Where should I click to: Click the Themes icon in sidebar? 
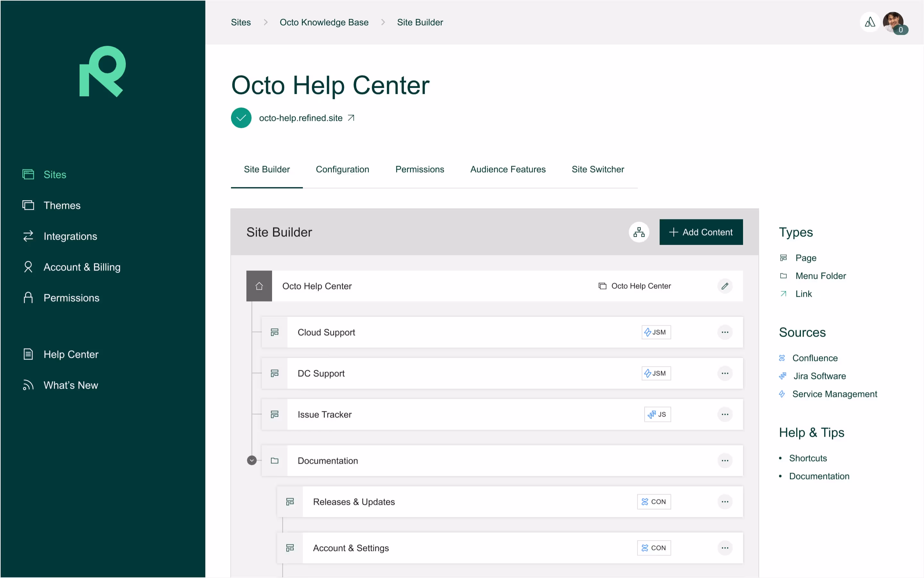(28, 205)
